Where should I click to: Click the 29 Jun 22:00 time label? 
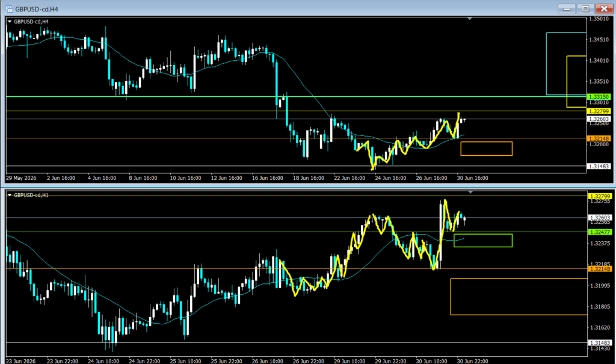click(x=390, y=361)
